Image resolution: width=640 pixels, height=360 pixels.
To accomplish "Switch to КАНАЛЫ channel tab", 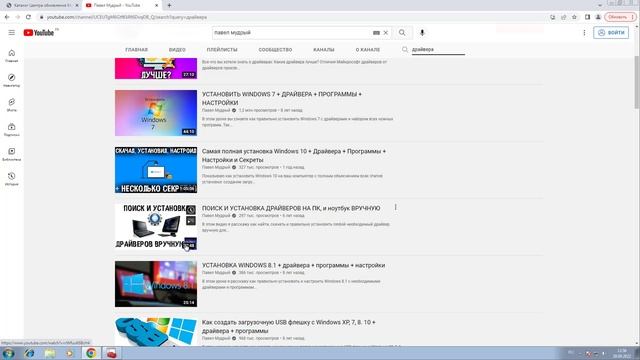I will 324,50.
